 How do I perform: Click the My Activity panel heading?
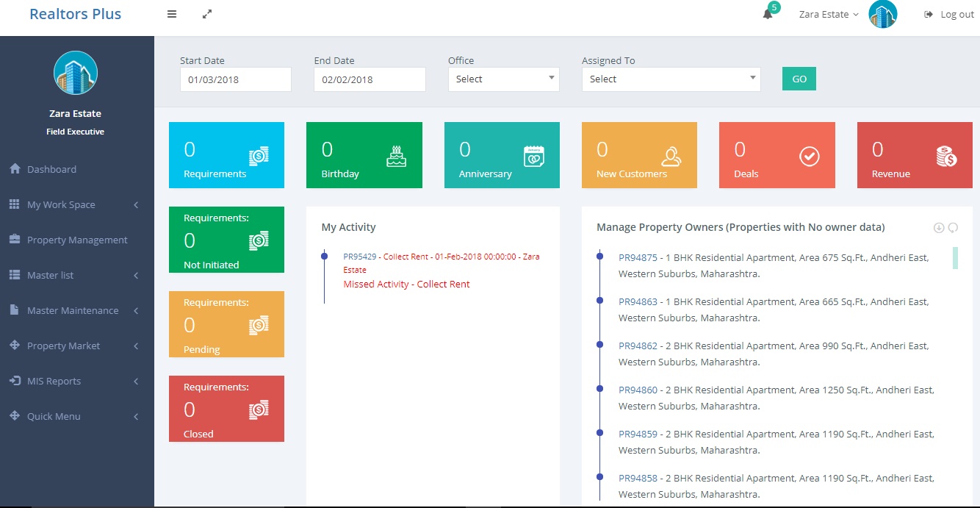348,228
